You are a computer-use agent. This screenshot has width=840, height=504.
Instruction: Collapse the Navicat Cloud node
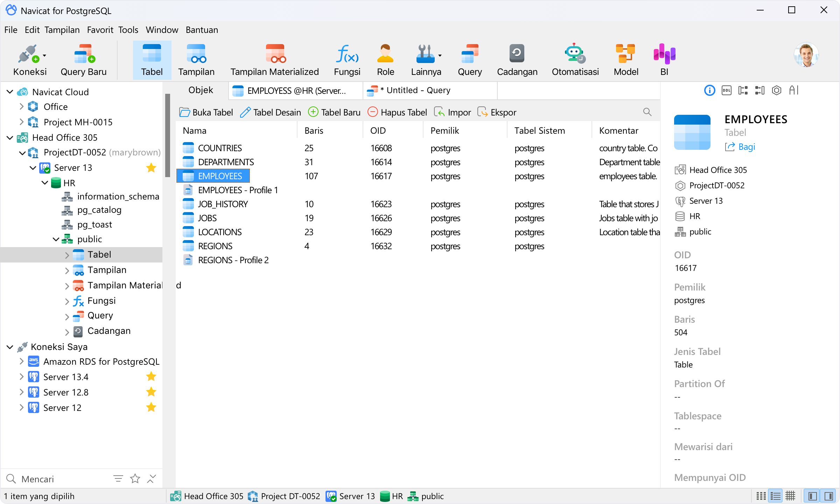(x=10, y=92)
